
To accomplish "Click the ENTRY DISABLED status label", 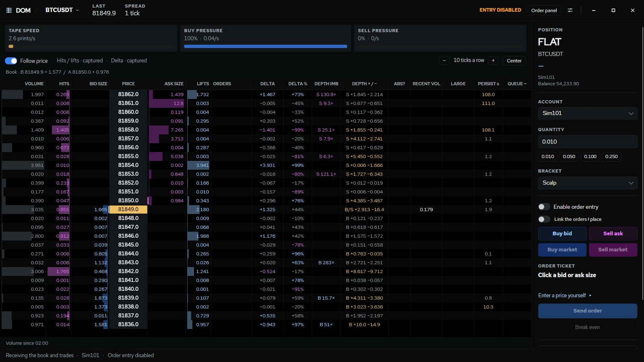I will click(500, 10).
